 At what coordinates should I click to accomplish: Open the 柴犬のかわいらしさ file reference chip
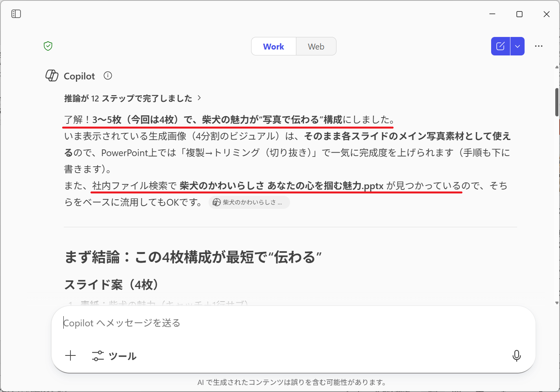click(x=249, y=202)
